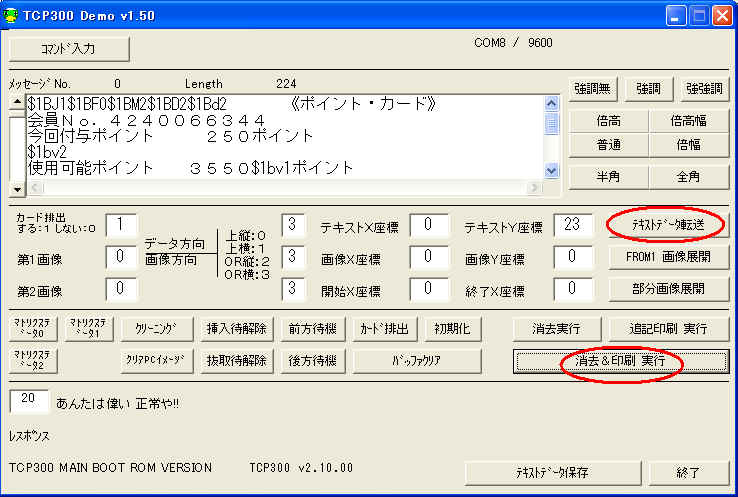Focus the テキストX座標 field

click(428, 225)
